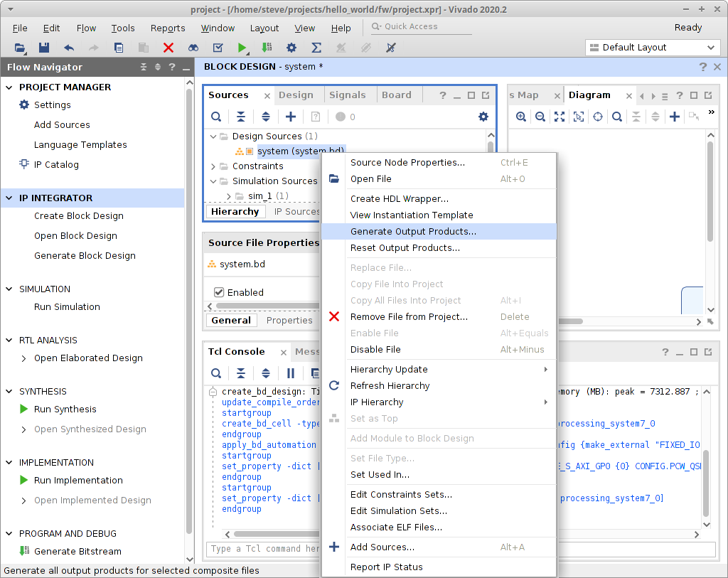Screen dimensions: 728x578
Task: Click the Sigma report icon in toolbar
Action: tap(316, 48)
